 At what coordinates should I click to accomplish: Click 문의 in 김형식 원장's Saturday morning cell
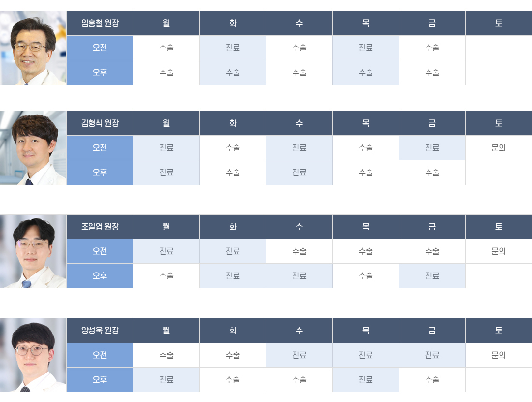click(x=499, y=148)
